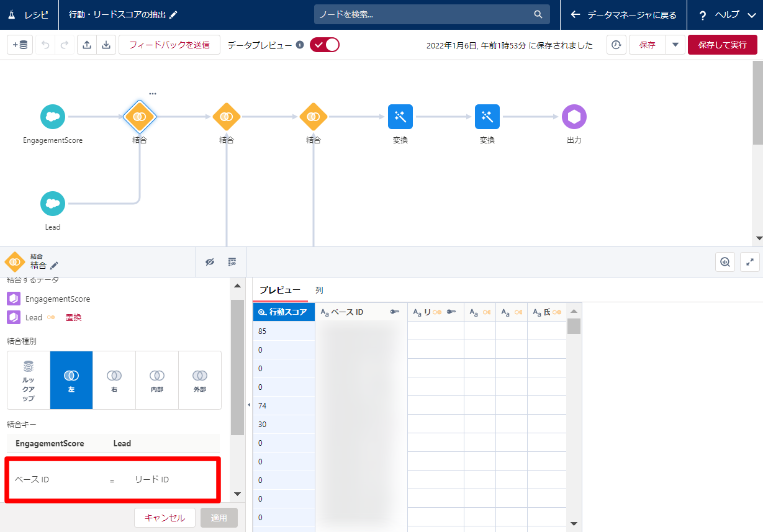Click the download recipe icon
The width and height of the screenshot is (763, 532).
(106, 45)
